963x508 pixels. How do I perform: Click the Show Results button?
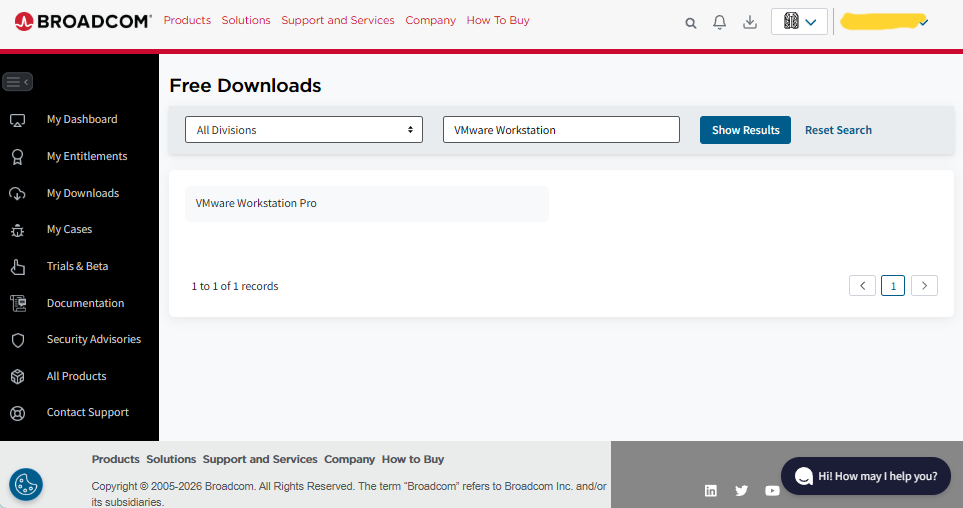point(745,130)
